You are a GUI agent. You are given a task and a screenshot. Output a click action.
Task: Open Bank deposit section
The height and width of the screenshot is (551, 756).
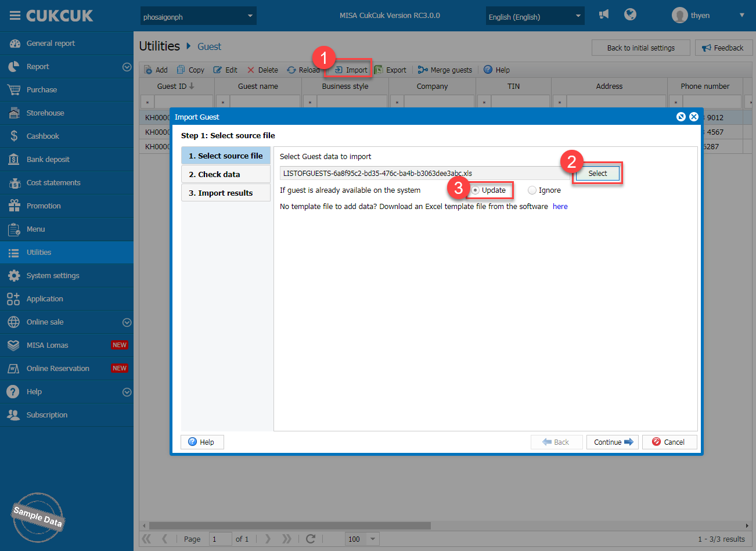[x=67, y=160]
